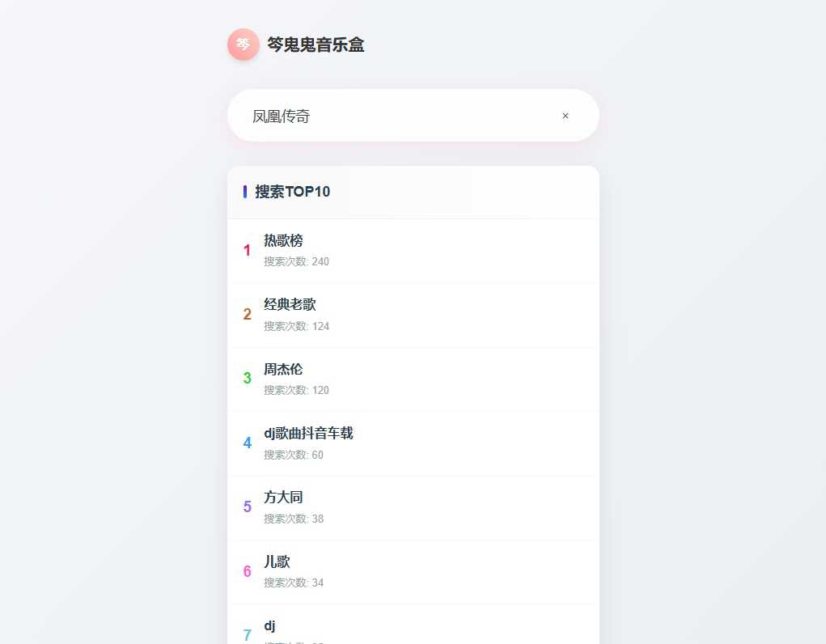Open the 周杰伦 trending search
The width and height of the screenshot is (826, 644).
pyautogui.click(x=283, y=369)
